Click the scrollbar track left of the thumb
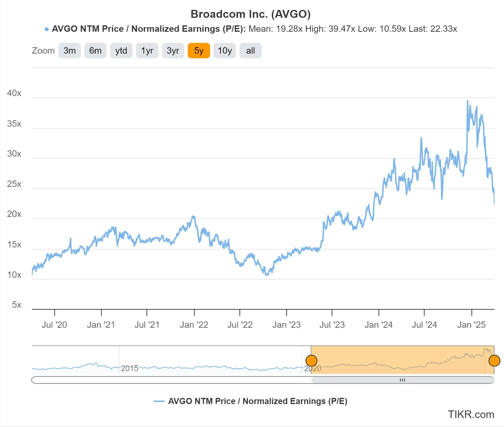 171,380
